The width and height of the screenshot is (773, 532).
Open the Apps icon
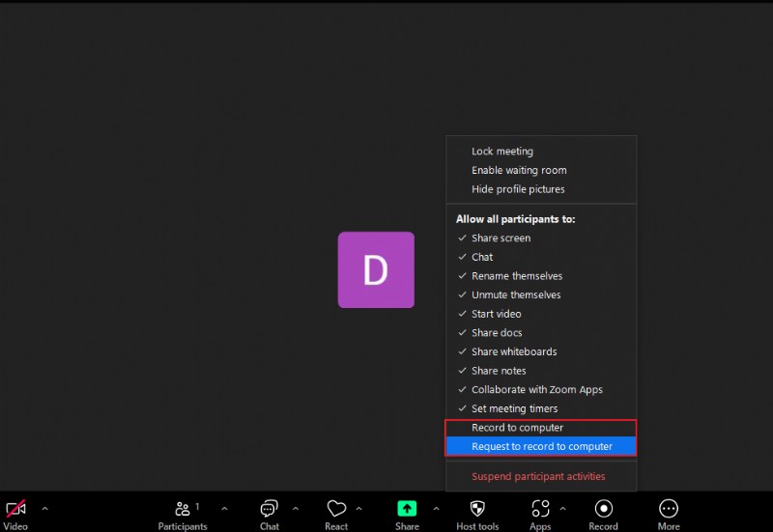click(540, 509)
